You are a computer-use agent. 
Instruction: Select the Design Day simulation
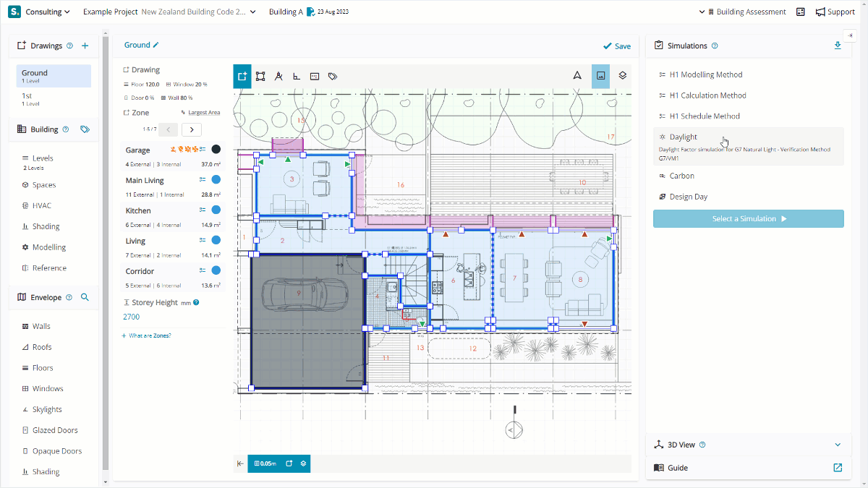tap(689, 197)
